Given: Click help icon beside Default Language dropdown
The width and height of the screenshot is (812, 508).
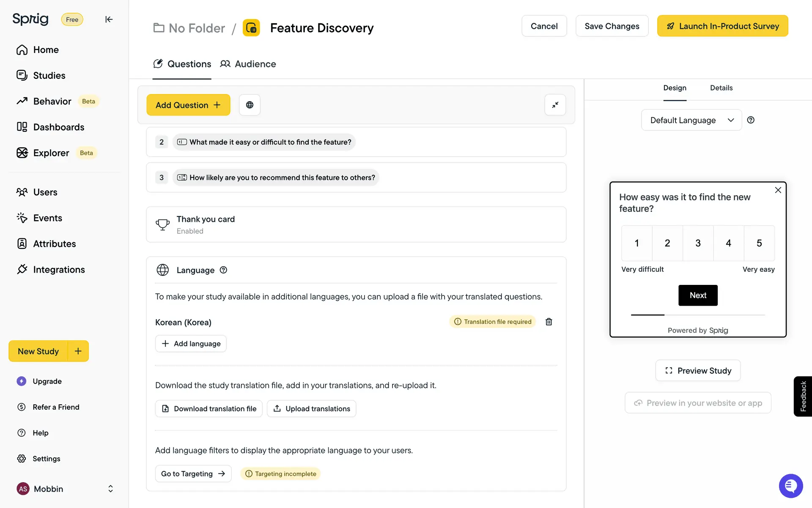Looking at the screenshot, I should (x=751, y=120).
